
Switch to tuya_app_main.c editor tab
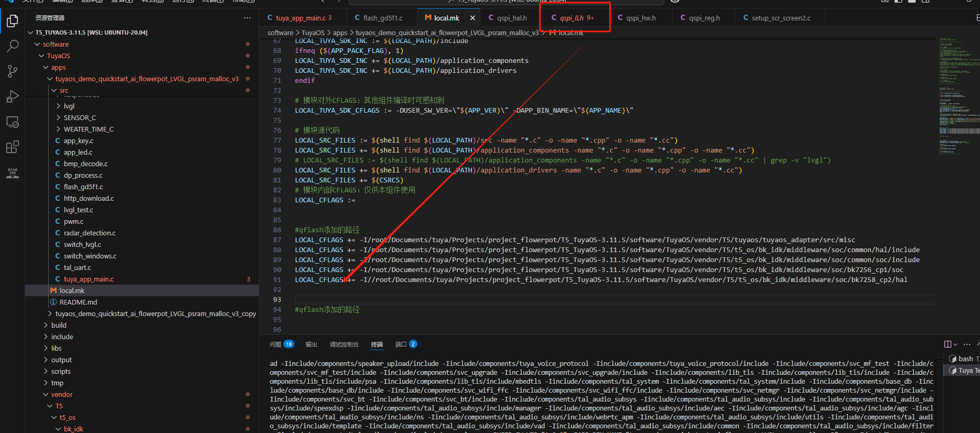pos(300,18)
